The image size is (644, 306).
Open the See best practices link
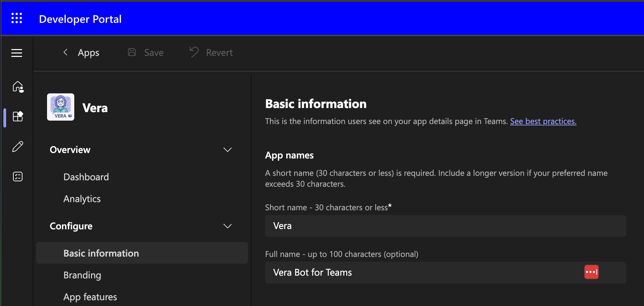point(543,121)
